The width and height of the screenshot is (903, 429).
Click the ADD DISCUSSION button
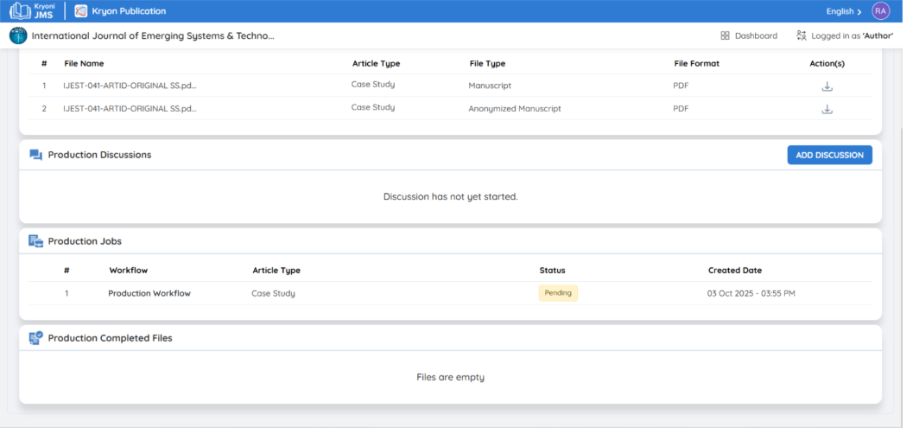coord(829,155)
